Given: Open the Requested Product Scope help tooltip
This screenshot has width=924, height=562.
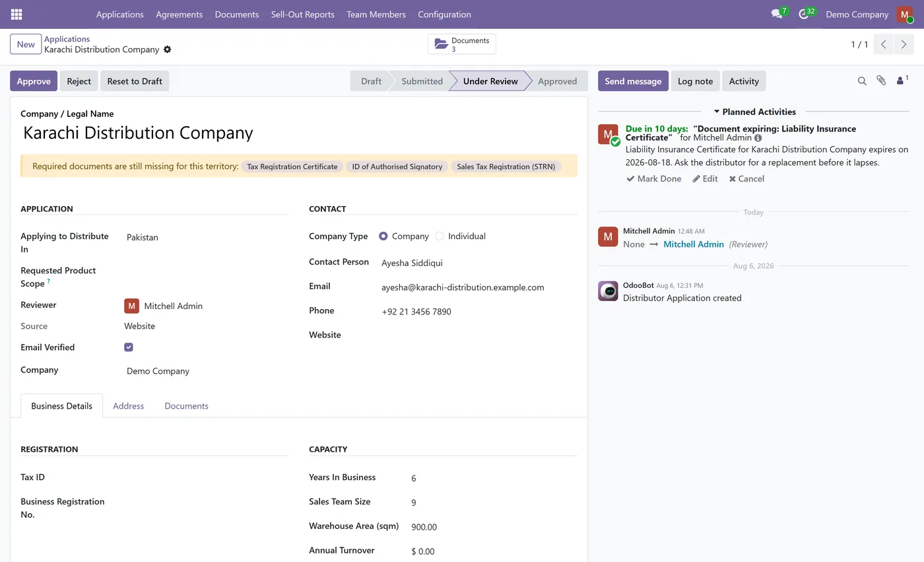Looking at the screenshot, I should click(48, 281).
